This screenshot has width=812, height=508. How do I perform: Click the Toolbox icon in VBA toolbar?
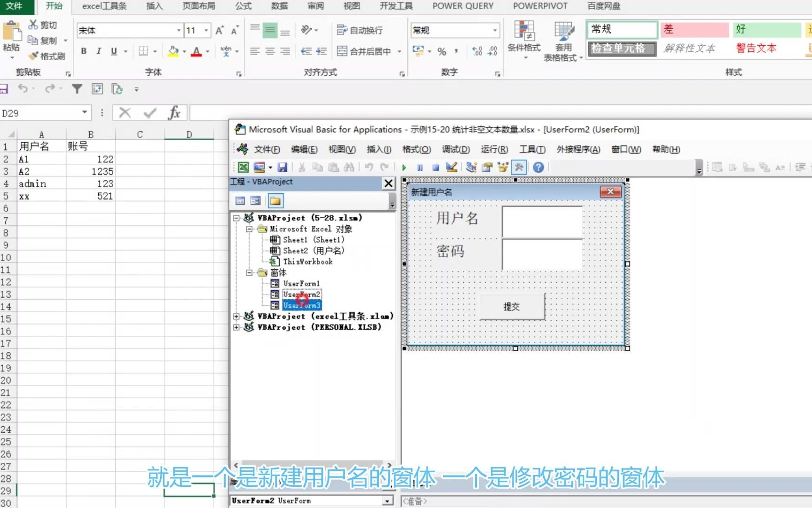(519, 167)
